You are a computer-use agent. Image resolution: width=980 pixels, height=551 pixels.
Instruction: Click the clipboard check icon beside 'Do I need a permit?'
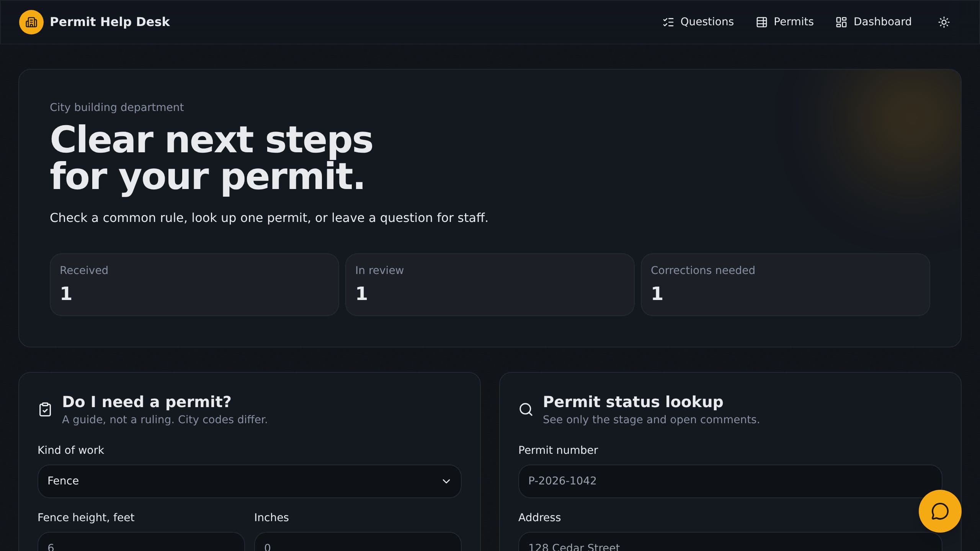pyautogui.click(x=45, y=409)
